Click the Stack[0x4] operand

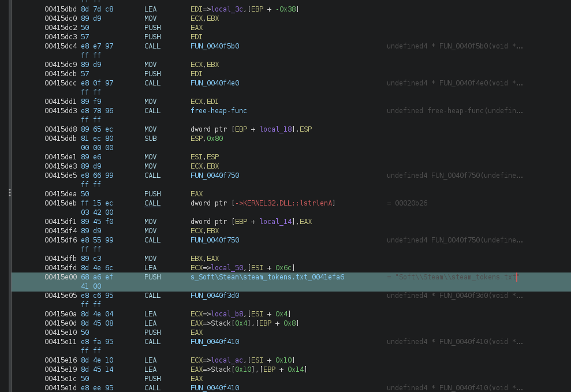pos(231,323)
